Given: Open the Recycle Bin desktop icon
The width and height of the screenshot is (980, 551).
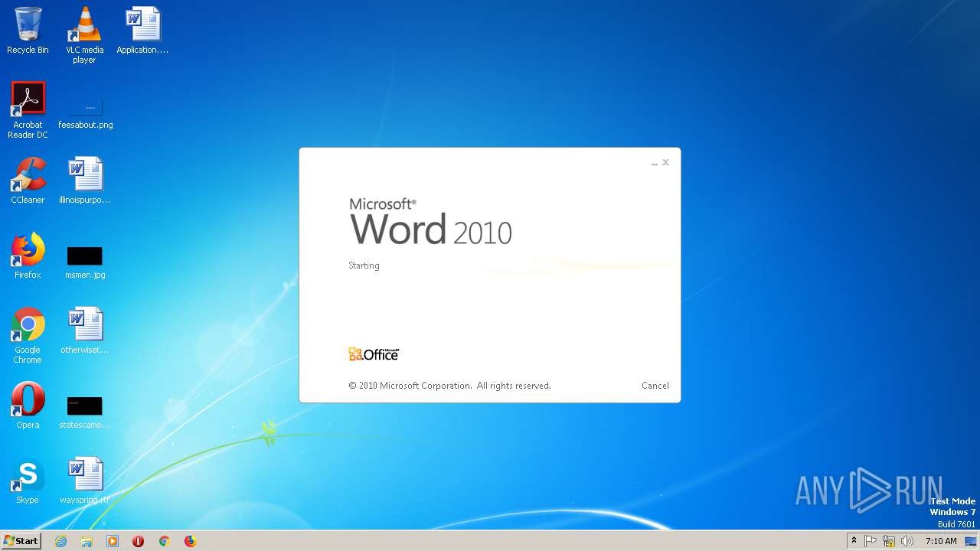Looking at the screenshot, I should (28, 31).
